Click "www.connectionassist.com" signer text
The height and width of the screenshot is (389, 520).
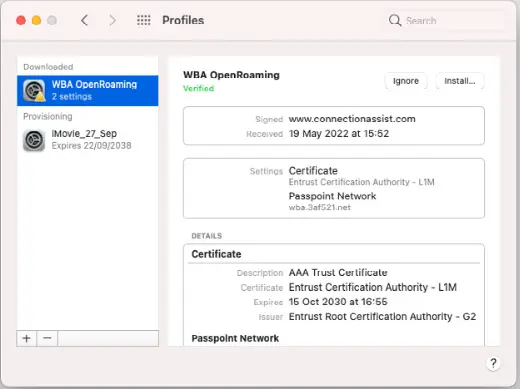click(x=352, y=119)
